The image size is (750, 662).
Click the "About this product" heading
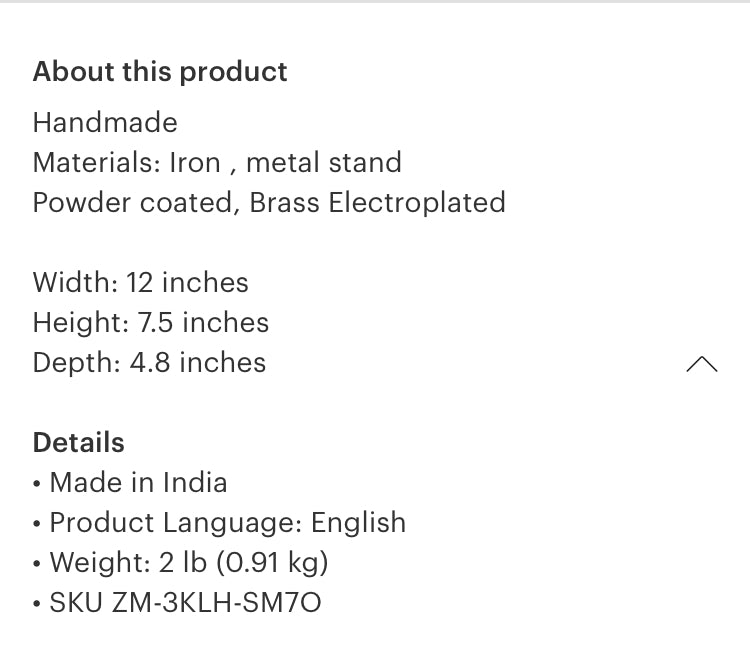[160, 72]
